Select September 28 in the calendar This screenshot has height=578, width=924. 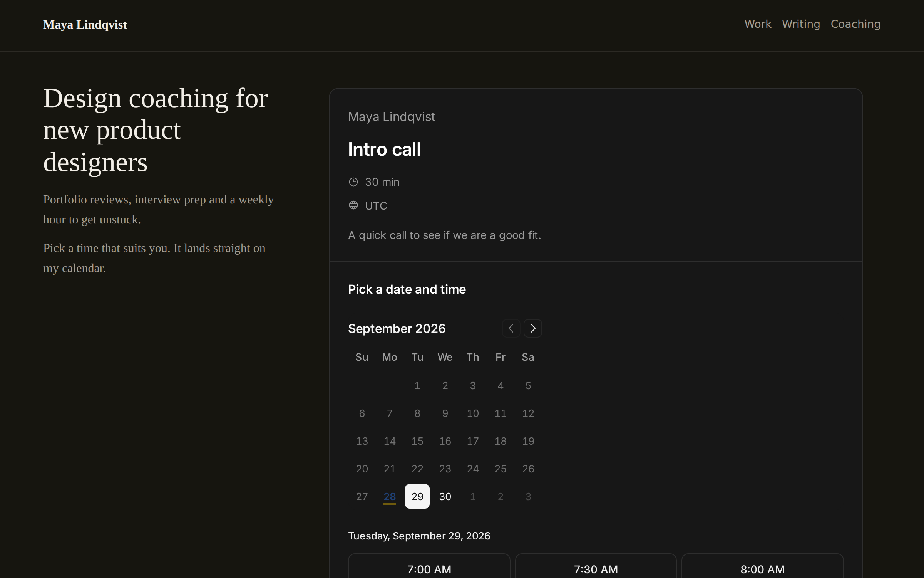click(x=390, y=496)
